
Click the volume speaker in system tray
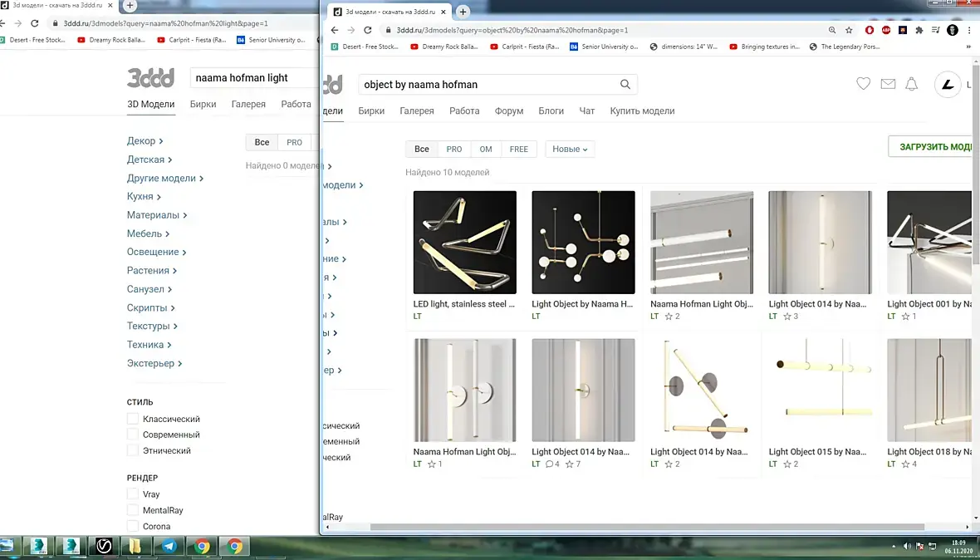[x=908, y=546]
